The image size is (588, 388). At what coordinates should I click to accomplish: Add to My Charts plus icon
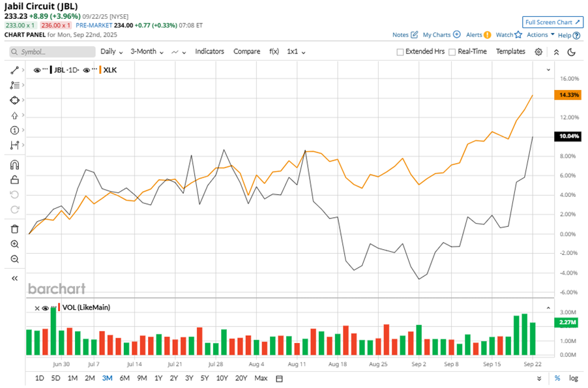457,34
